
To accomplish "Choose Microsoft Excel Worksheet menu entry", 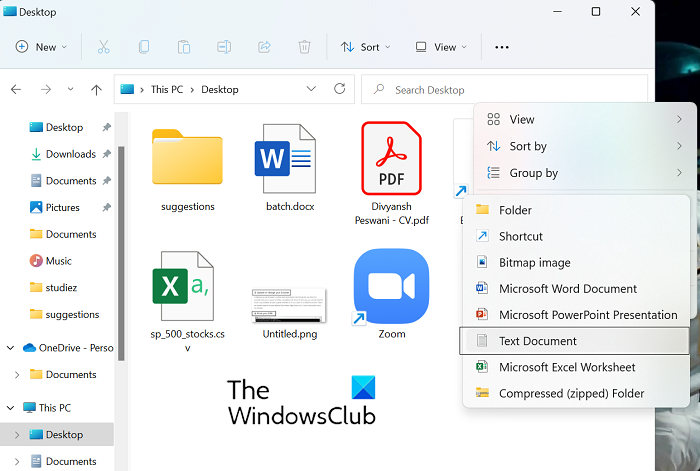I will click(566, 367).
